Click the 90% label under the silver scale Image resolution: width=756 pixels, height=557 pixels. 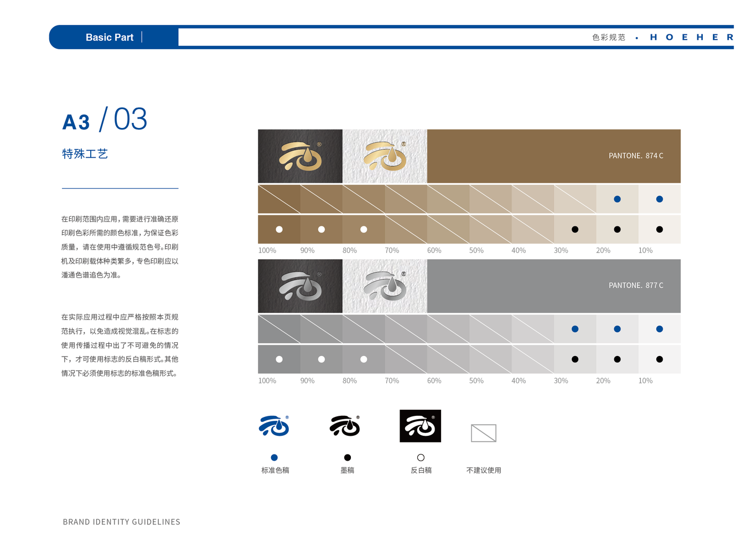click(x=308, y=381)
